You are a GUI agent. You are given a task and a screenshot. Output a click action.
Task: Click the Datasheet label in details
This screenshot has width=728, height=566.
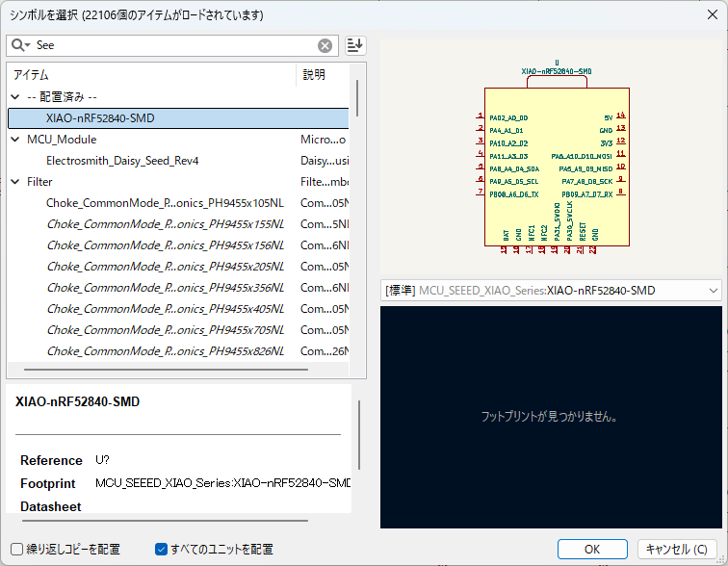(x=51, y=506)
